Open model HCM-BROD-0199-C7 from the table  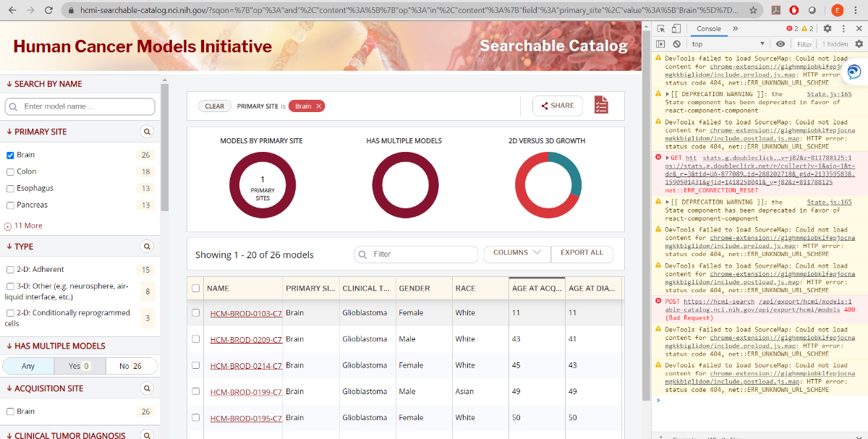pyautogui.click(x=244, y=391)
